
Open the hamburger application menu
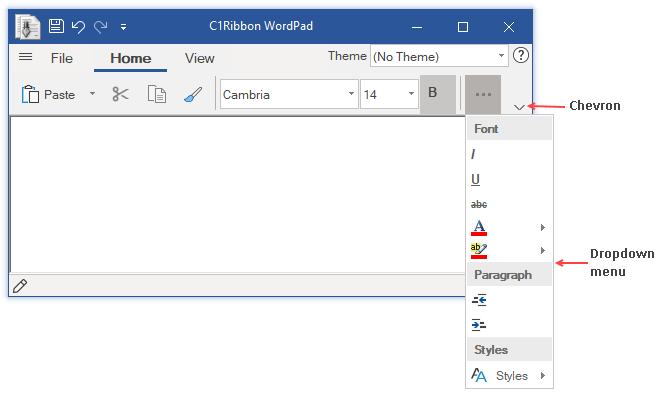pyautogui.click(x=25, y=56)
